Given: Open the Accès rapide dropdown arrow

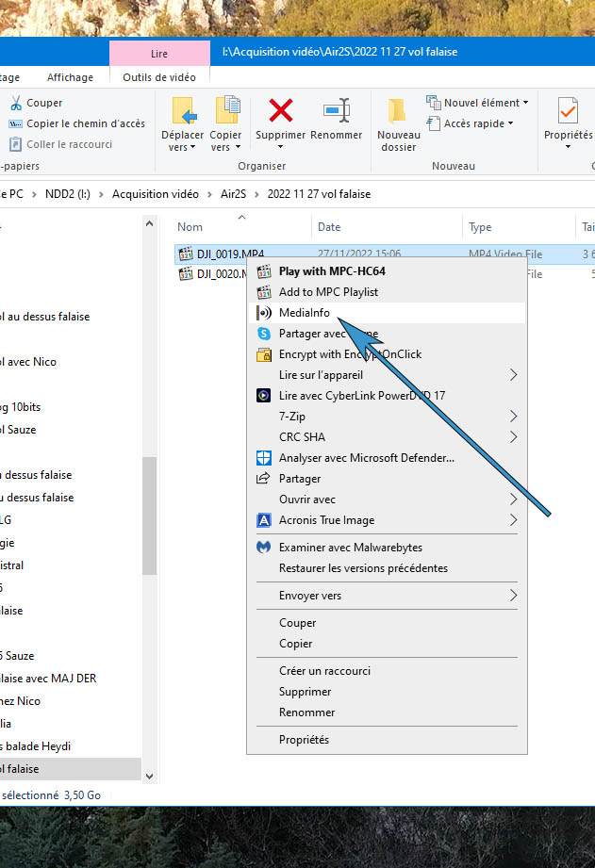Looking at the screenshot, I should (510, 123).
